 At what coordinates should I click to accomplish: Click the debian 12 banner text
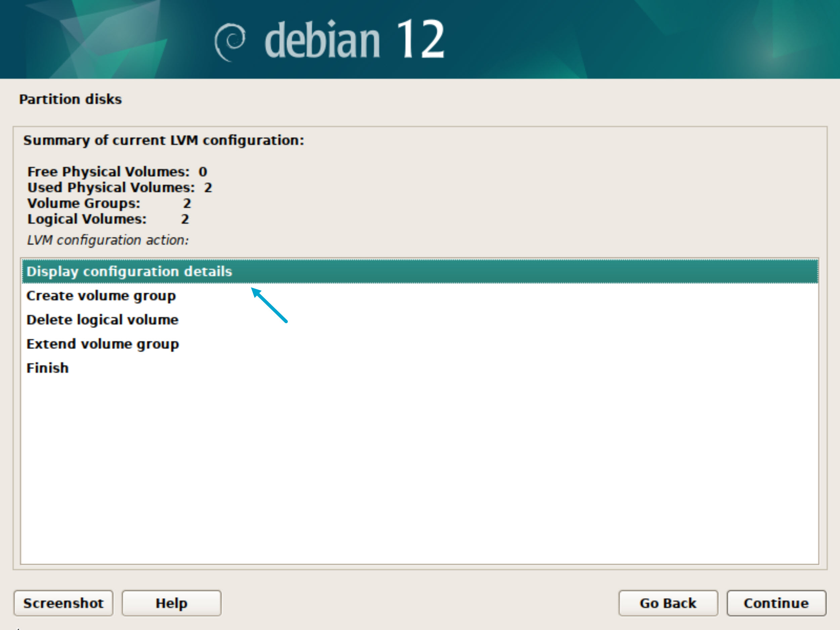point(354,40)
